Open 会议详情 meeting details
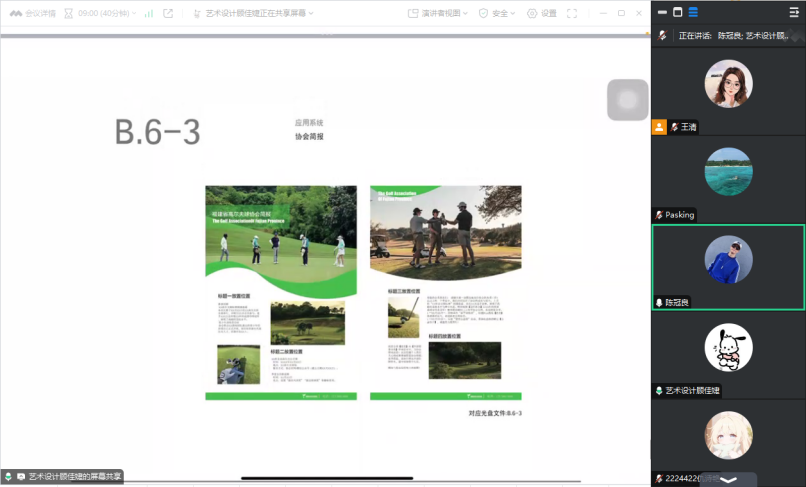 pyautogui.click(x=33, y=13)
